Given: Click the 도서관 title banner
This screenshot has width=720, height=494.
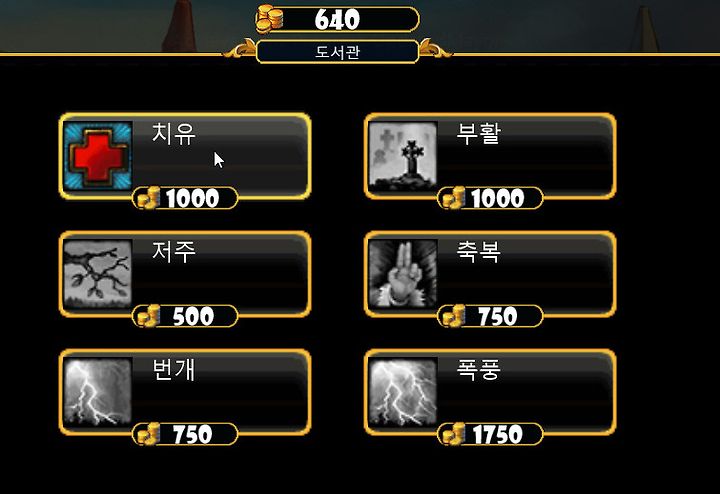Looking at the screenshot, I should pyautogui.click(x=338, y=51).
